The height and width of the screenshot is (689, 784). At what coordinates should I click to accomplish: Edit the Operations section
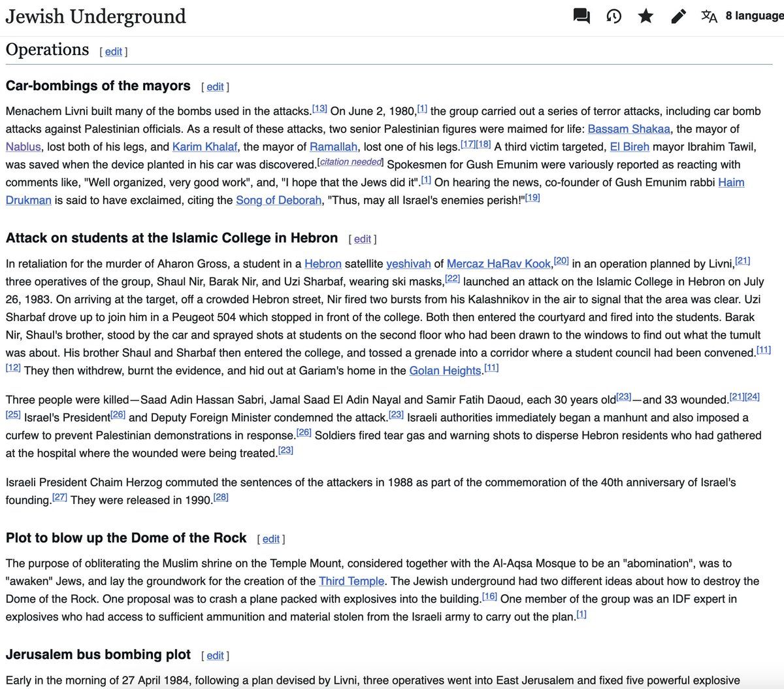coord(114,52)
